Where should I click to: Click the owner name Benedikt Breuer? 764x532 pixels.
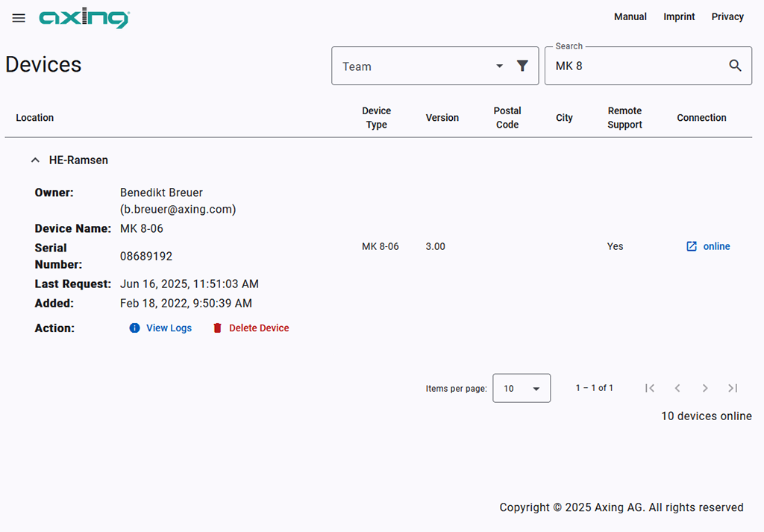pyautogui.click(x=161, y=193)
